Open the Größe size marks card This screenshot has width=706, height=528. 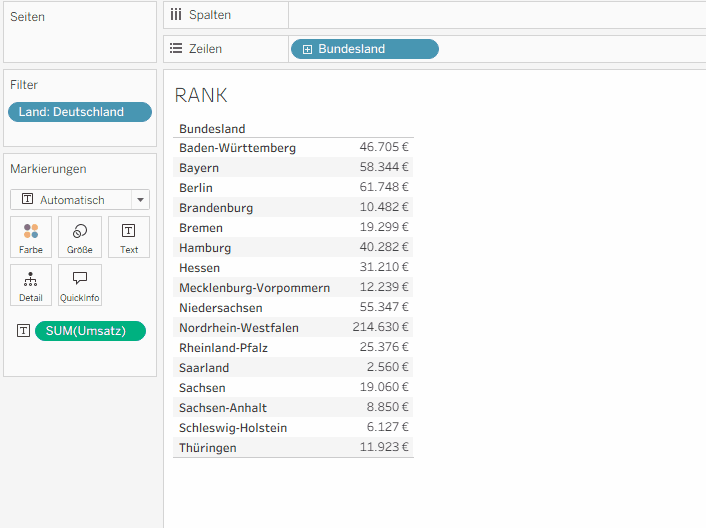tap(80, 236)
